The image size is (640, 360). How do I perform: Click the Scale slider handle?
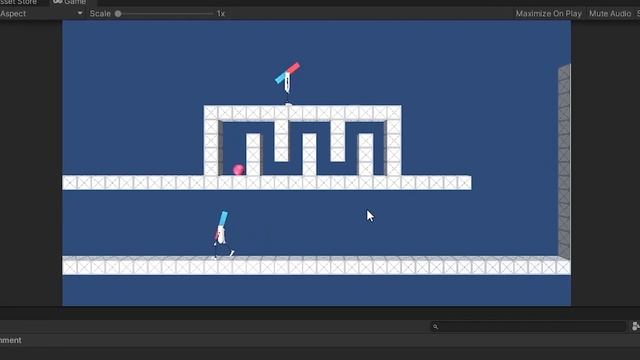point(118,13)
